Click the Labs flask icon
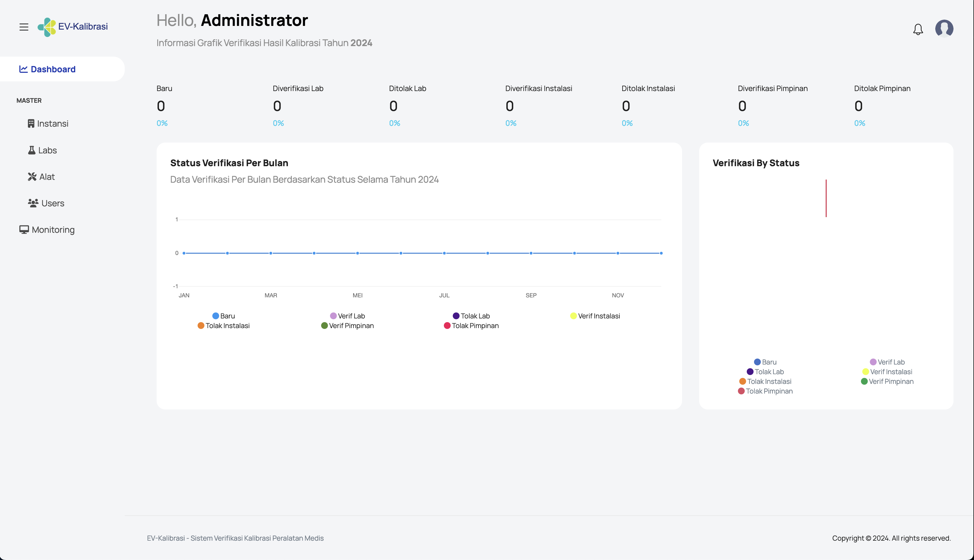Viewport: 974px width, 560px height. pos(32,150)
